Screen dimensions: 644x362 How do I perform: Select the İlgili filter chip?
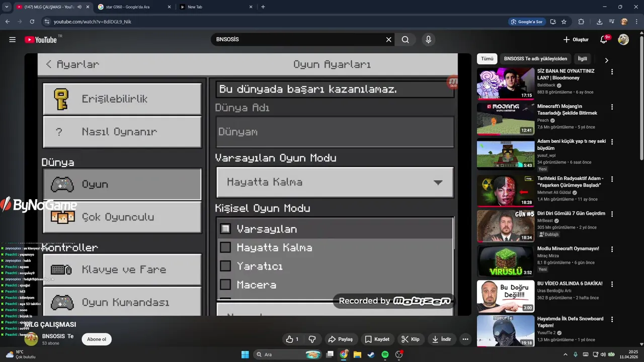(582, 59)
